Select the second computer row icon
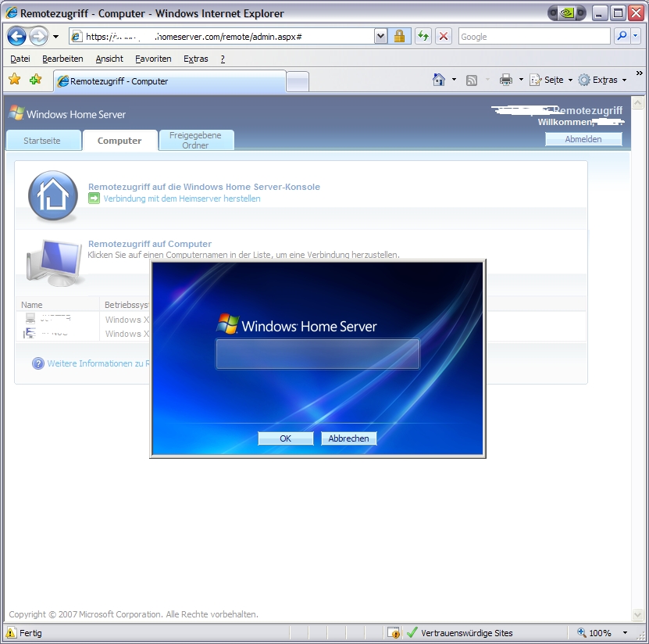This screenshot has height=644, width=649. pos(30,333)
